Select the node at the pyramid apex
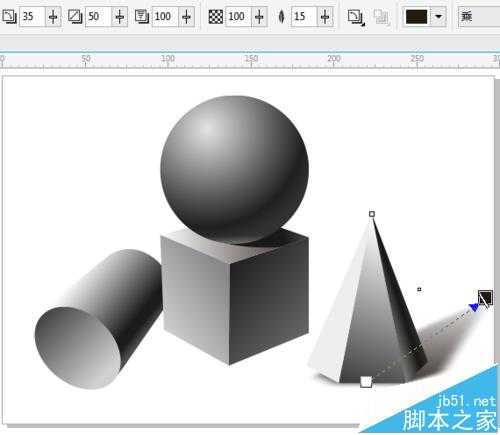The height and width of the screenshot is (435, 500). pos(372,214)
